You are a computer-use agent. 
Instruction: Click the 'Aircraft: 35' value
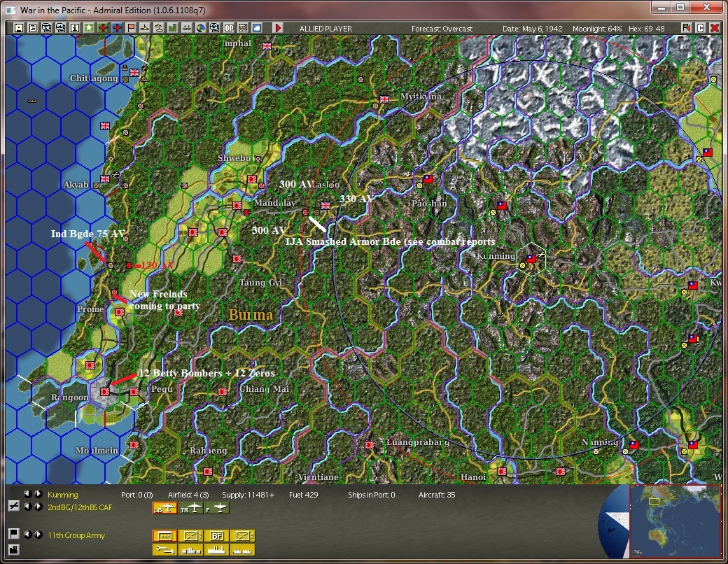click(x=436, y=495)
